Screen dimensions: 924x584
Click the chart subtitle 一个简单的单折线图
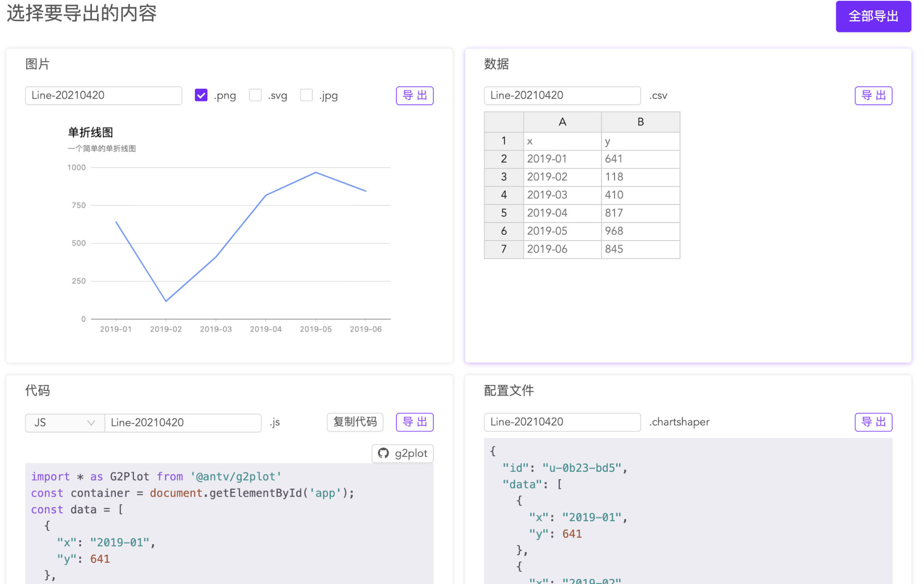(x=102, y=148)
